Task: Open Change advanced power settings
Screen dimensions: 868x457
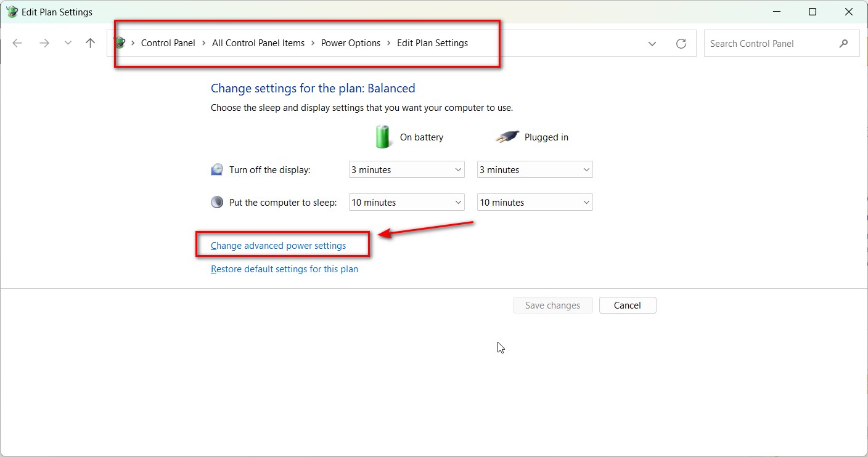Action: [277, 245]
